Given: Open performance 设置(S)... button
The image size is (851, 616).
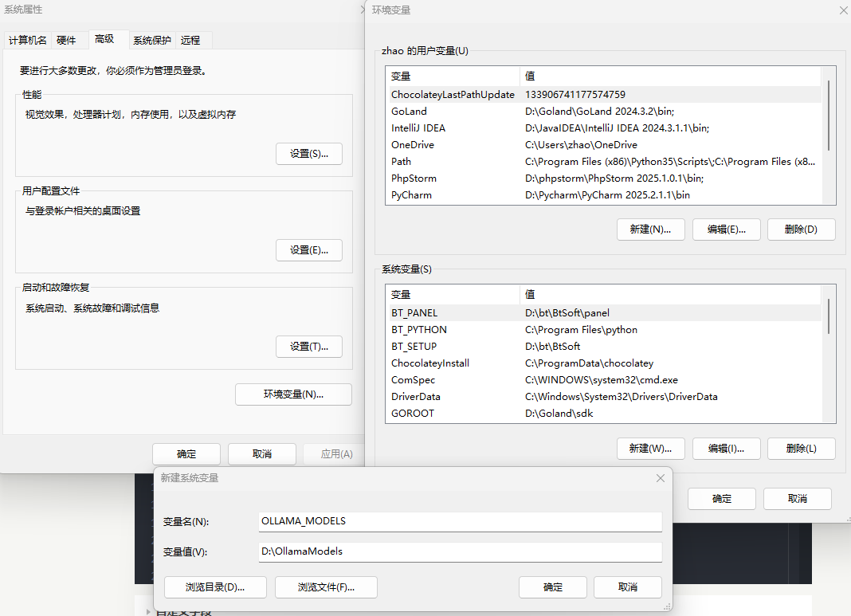Looking at the screenshot, I should pos(308,154).
